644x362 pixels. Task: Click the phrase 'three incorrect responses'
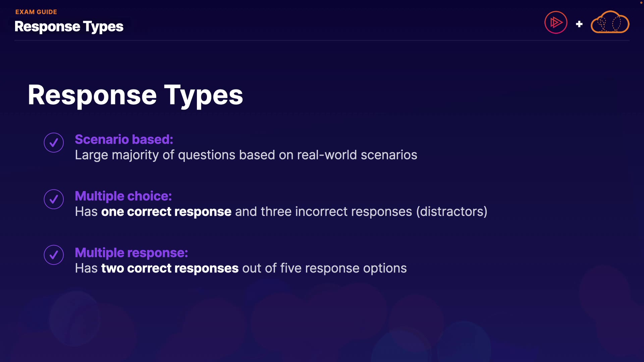(x=336, y=212)
